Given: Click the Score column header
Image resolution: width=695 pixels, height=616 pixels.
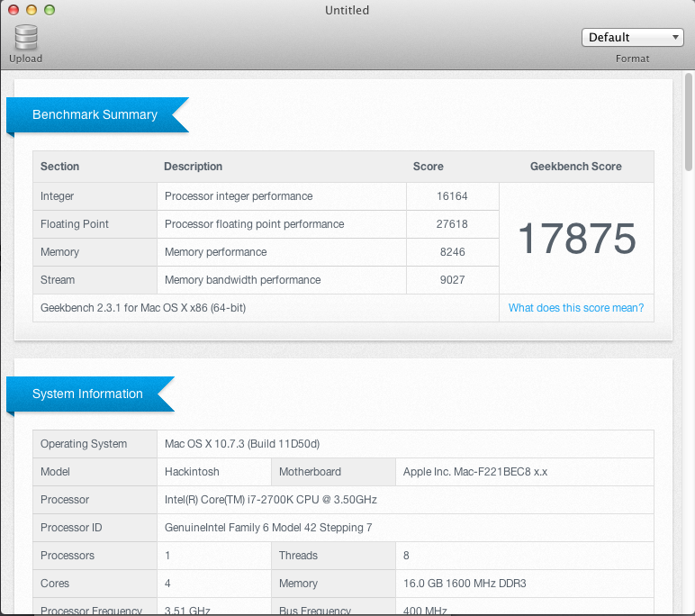Looking at the screenshot, I should click(429, 167).
